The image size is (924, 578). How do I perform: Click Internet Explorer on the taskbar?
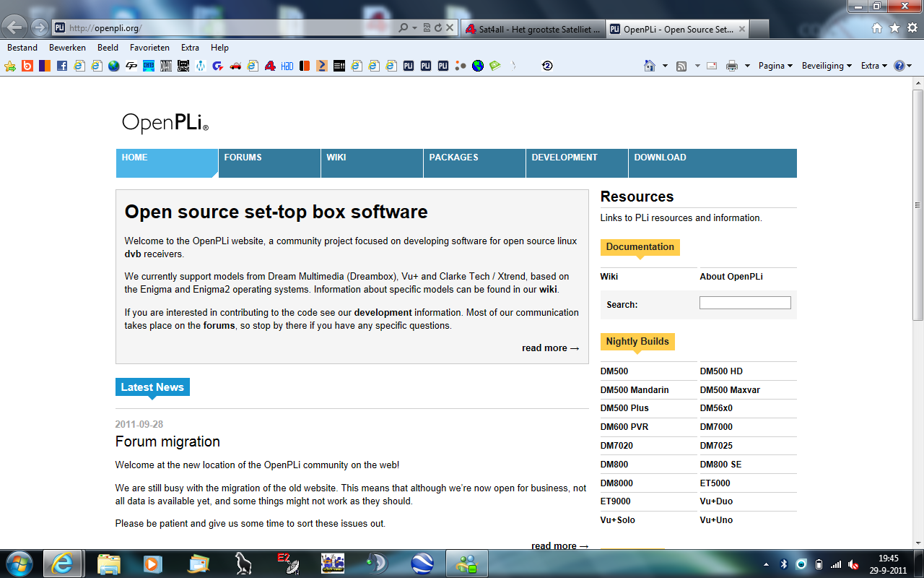(x=63, y=564)
